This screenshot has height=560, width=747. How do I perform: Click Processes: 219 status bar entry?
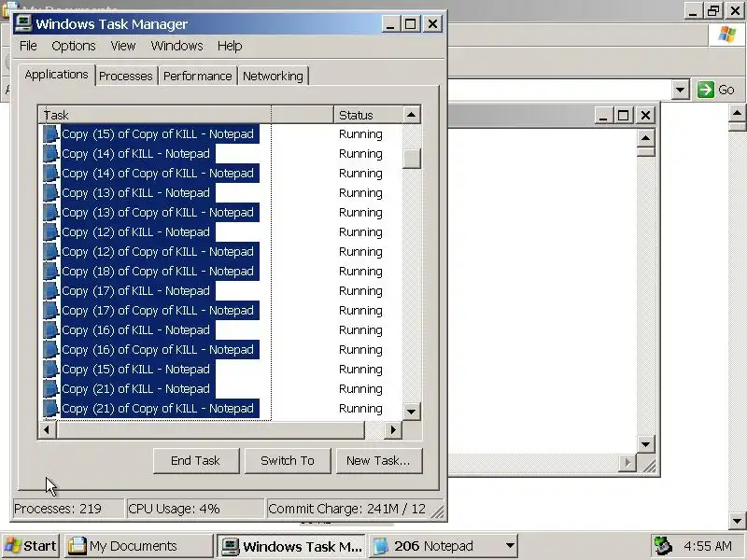point(66,509)
